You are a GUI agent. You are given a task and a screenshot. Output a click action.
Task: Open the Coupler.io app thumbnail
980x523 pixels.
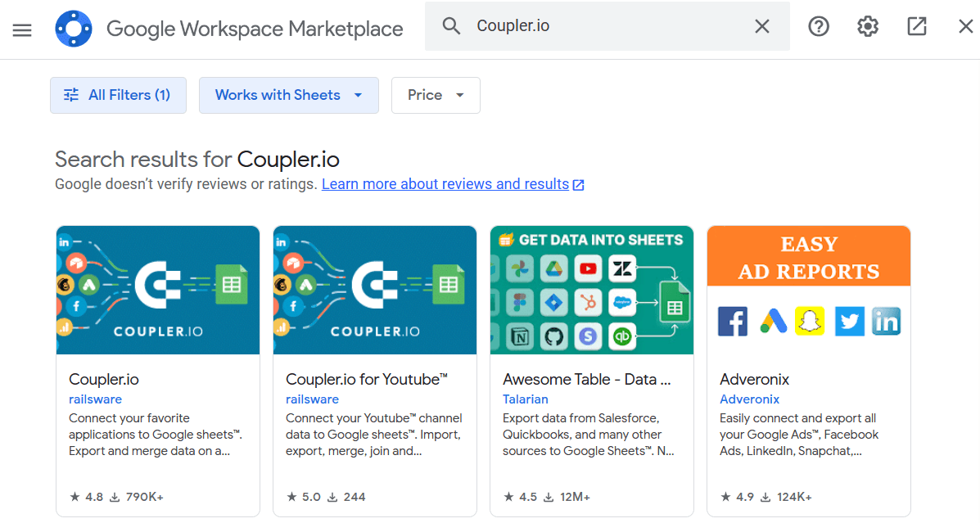(x=157, y=290)
